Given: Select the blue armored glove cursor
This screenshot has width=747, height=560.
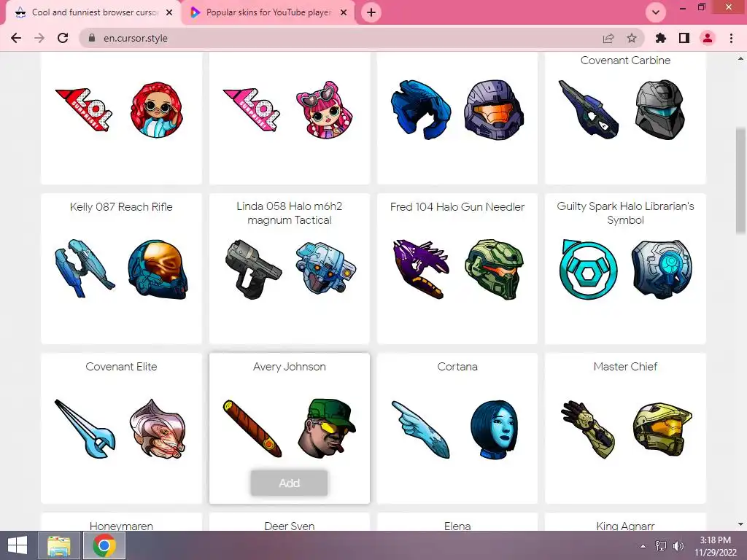Looking at the screenshot, I should 421,109.
